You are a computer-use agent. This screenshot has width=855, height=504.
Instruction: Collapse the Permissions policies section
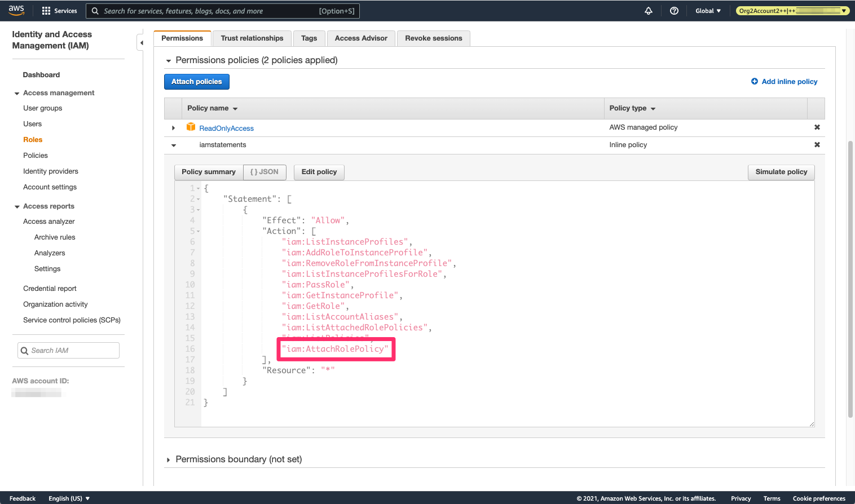[x=169, y=61]
